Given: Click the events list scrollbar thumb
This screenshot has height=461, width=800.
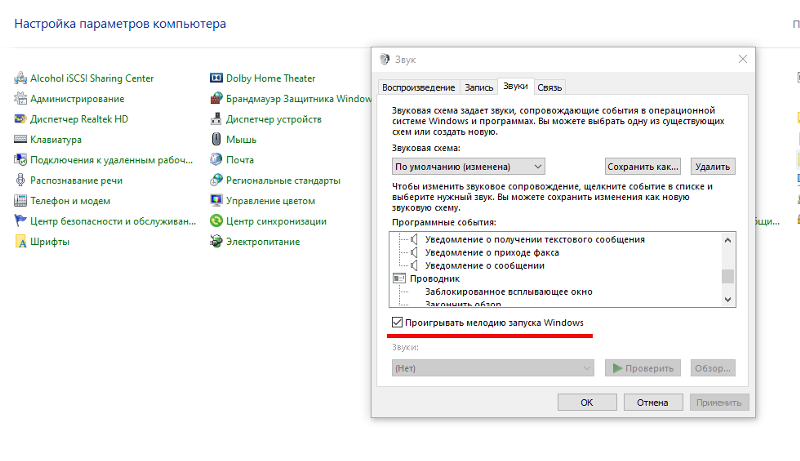Looking at the screenshot, I should point(728,276).
